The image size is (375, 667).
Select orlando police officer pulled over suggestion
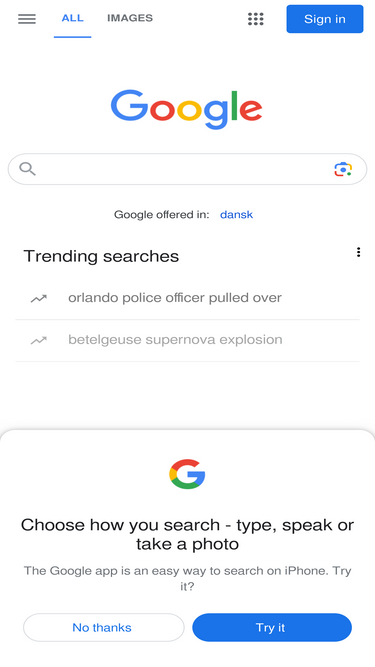click(x=188, y=298)
